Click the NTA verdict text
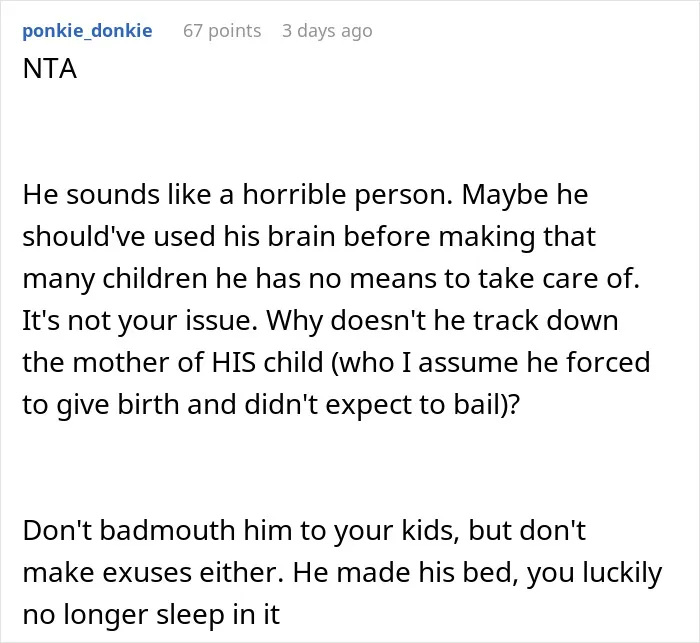The height and width of the screenshot is (643, 700). 50,69
